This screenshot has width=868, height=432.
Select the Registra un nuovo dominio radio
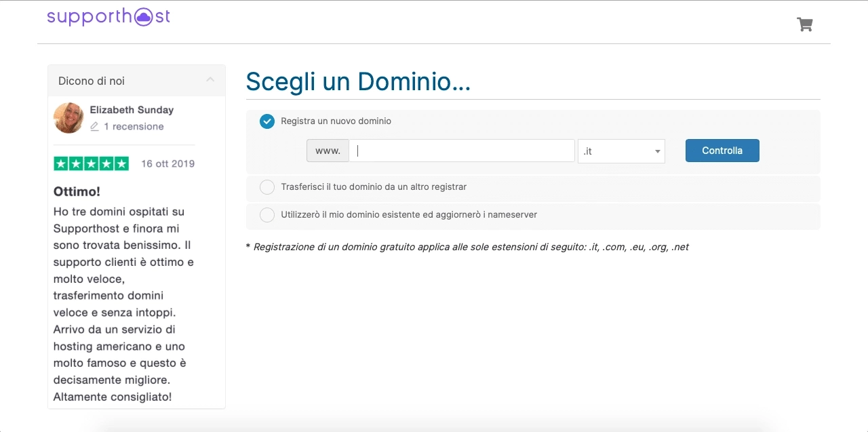click(x=267, y=121)
